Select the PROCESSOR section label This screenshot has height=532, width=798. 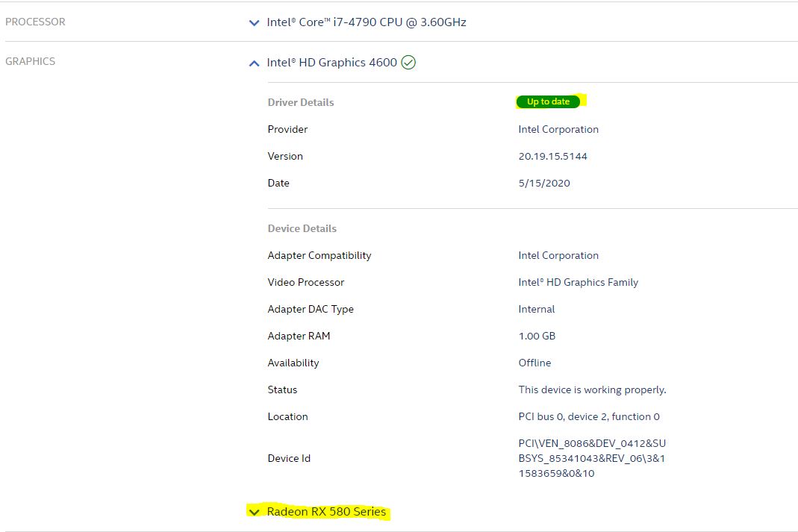[x=35, y=22]
